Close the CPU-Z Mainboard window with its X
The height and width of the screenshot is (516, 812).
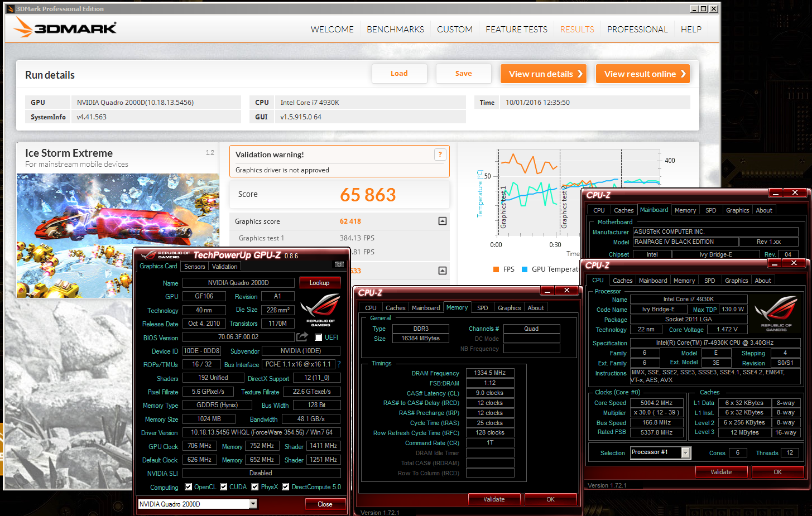795,193
